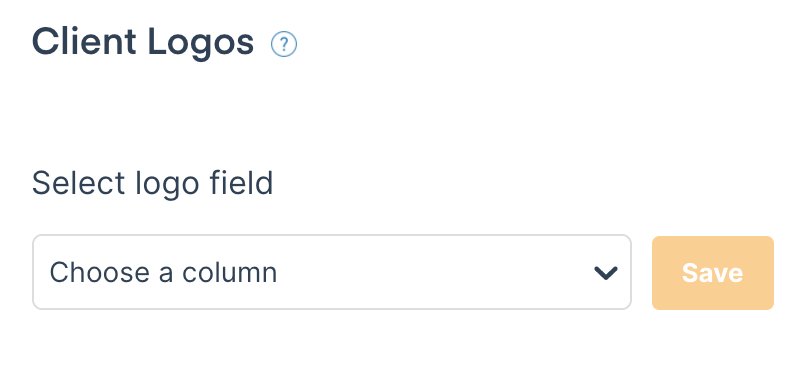The image size is (810, 380).
Task: Open the question mark tooltip icon
Action: tap(284, 44)
